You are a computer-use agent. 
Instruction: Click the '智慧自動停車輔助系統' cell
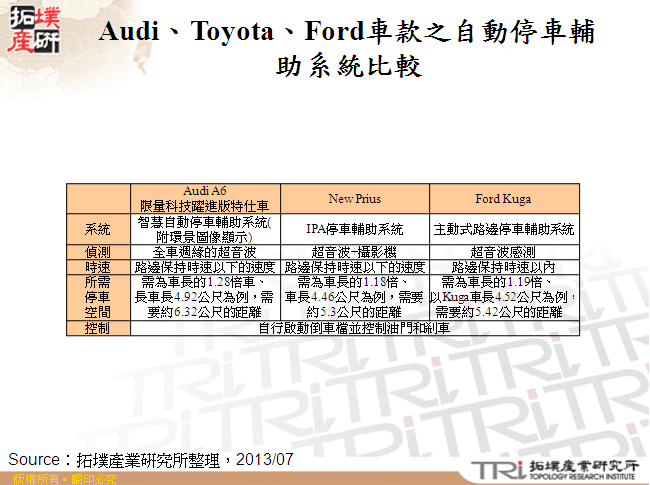click(205, 229)
